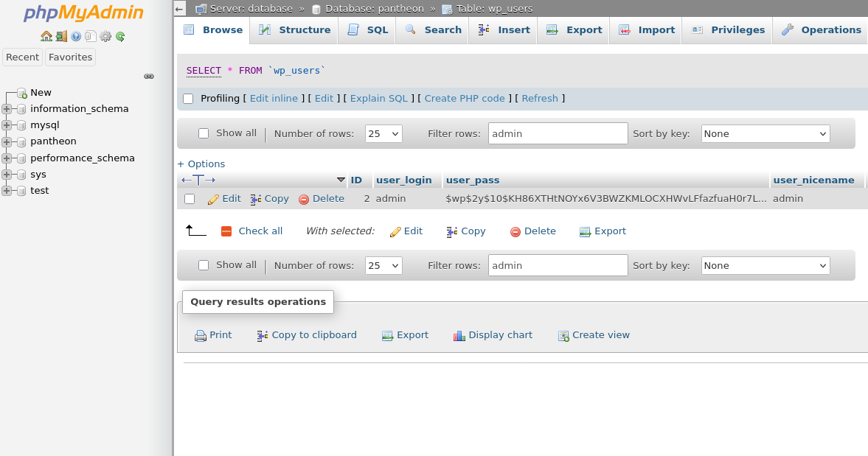
Task: Click the bottom Filter rows input field
Action: tap(558, 266)
